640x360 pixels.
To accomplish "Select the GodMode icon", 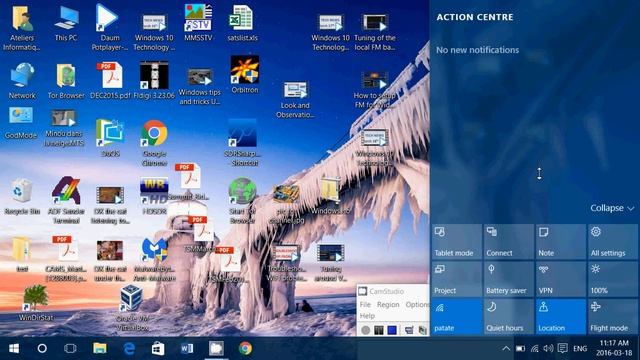I will 20,122.
